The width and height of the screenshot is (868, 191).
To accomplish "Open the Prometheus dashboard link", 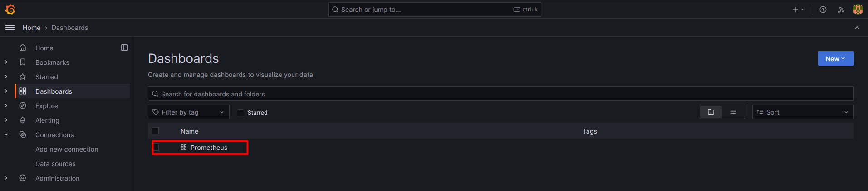I will (x=209, y=147).
